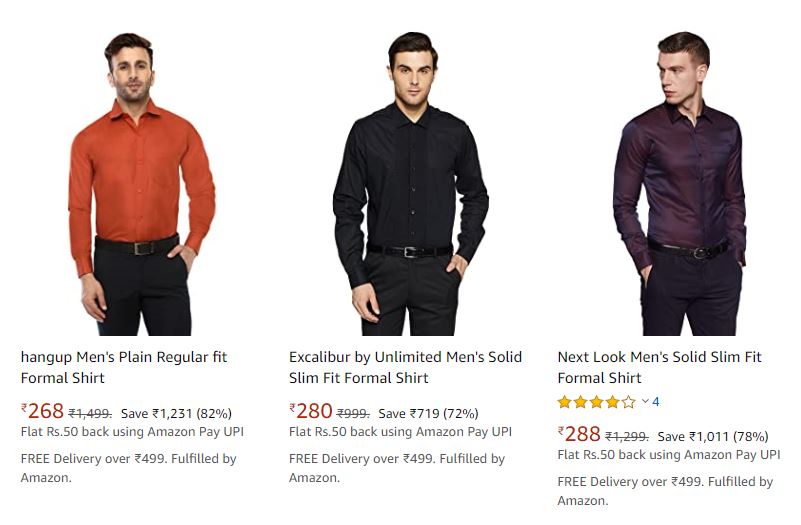Open Excalibur by Unlimited Men's Solid shirt title
This screenshot has height=525, width=801.
(405, 367)
